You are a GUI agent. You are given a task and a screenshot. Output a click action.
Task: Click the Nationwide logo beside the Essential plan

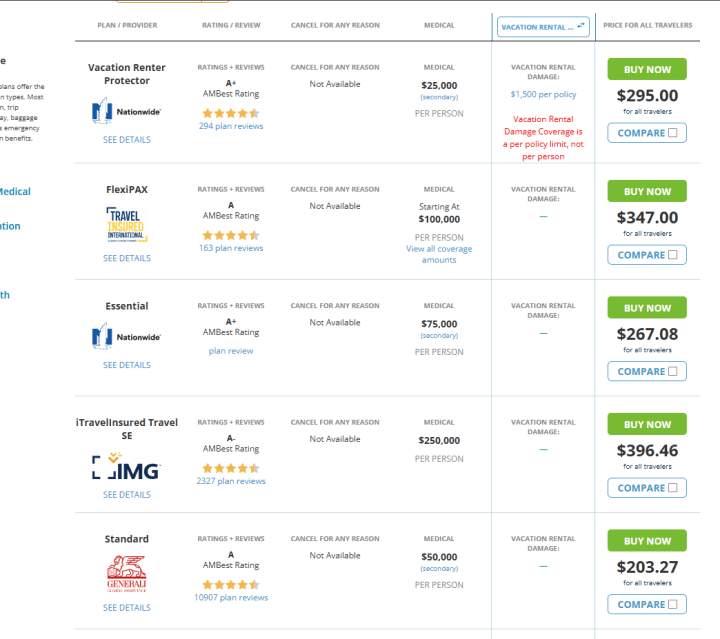point(126,337)
